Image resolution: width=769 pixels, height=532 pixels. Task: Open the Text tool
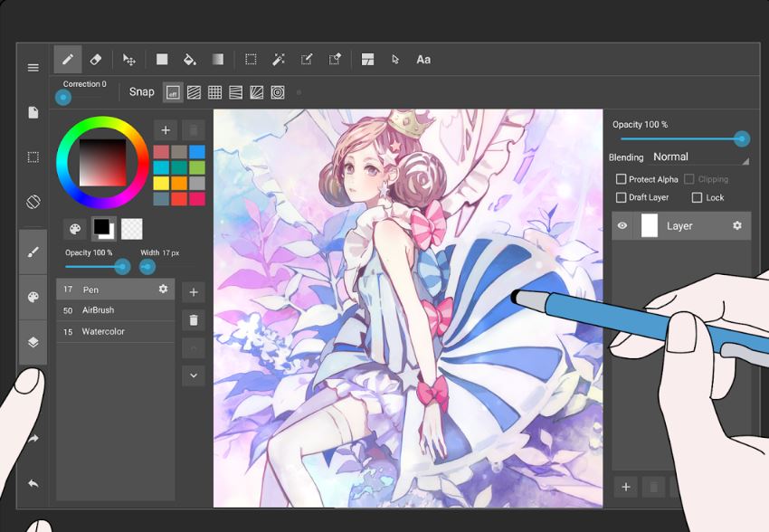(423, 59)
